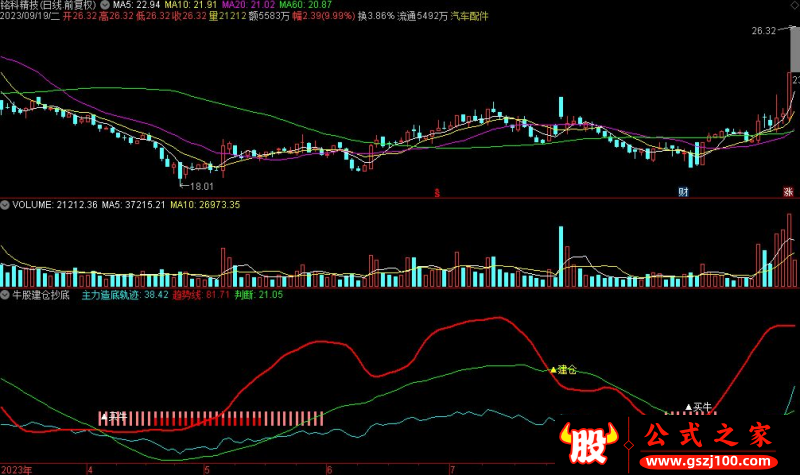Expand the VOLUME indicator dropdown arrow
800x475 pixels.
pos(5,205)
